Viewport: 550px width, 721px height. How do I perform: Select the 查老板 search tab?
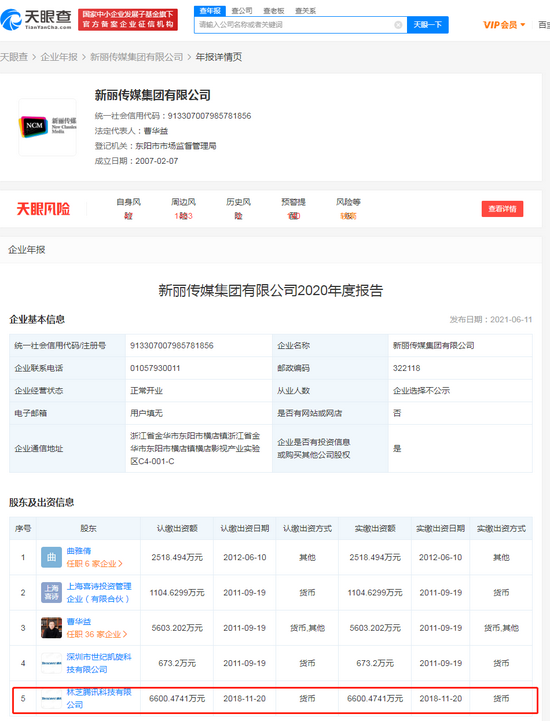tap(274, 11)
